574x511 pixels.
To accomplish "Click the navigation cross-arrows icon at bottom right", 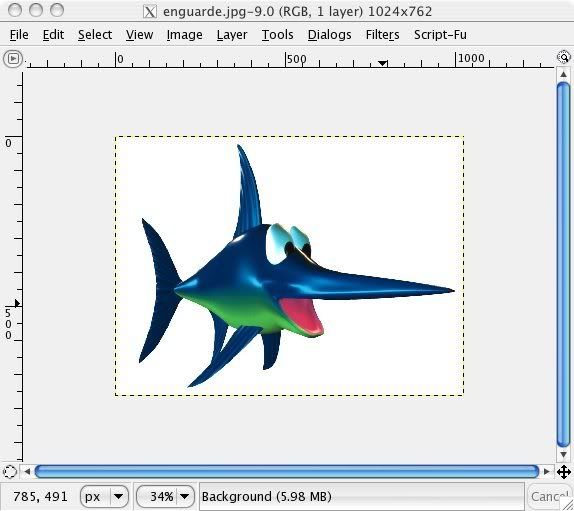I will click(x=564, y=471).
